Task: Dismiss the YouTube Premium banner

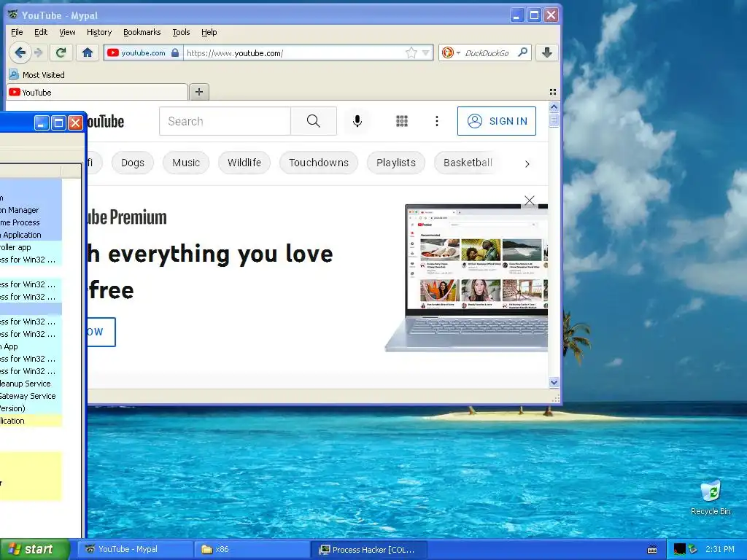Action: [x=530, y=201]
